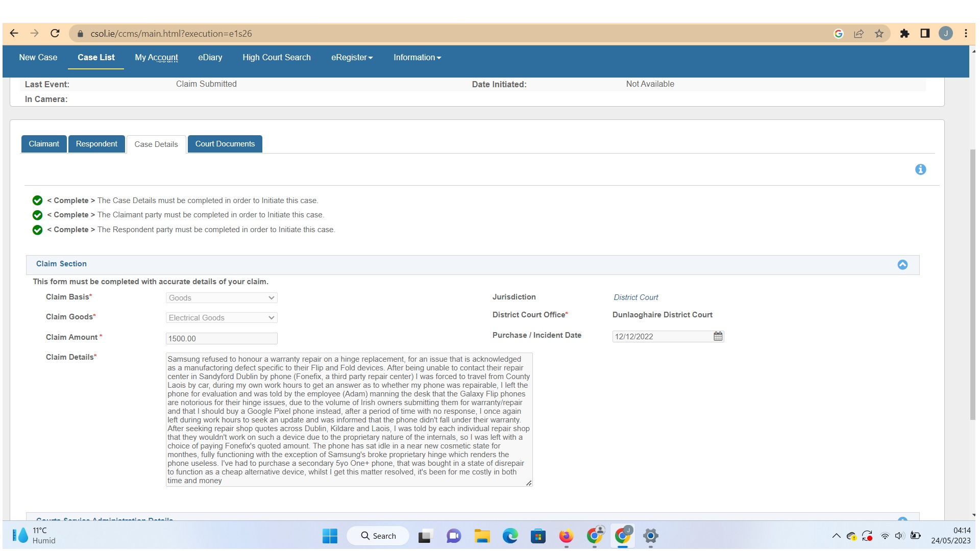Click the calendar icon for Purchase/Incident Date

coord(718,336)
